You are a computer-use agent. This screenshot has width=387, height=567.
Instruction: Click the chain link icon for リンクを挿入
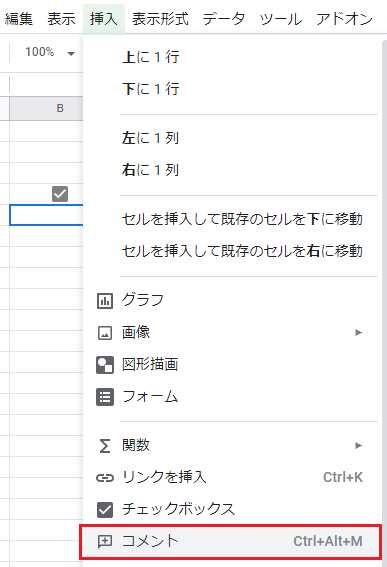pyautogui.click(x=105, y=478)
